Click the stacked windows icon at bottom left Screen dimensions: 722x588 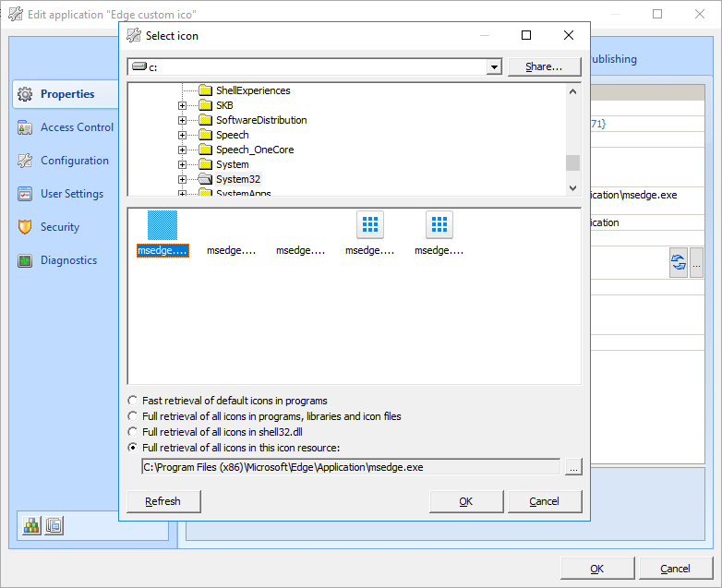point(54,525)
